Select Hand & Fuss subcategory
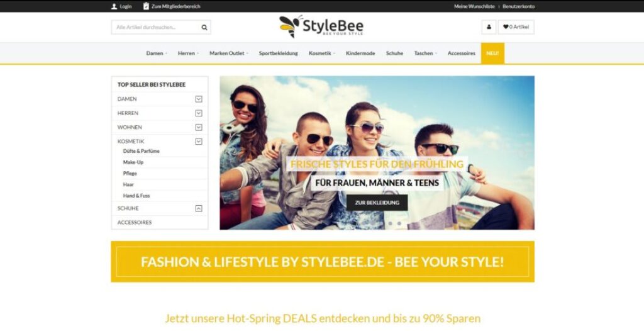This screenshot has width=644, height=331. [x=136, y=195]
